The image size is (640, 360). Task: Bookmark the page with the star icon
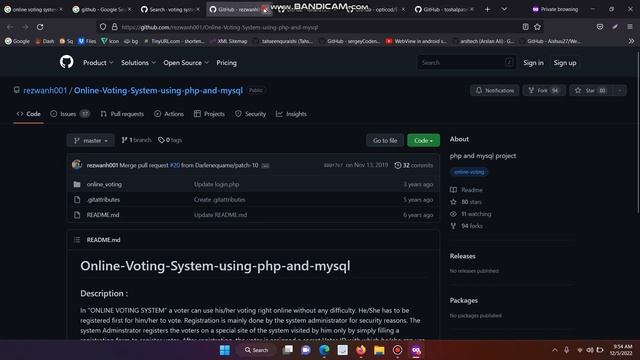pos(538,27)
